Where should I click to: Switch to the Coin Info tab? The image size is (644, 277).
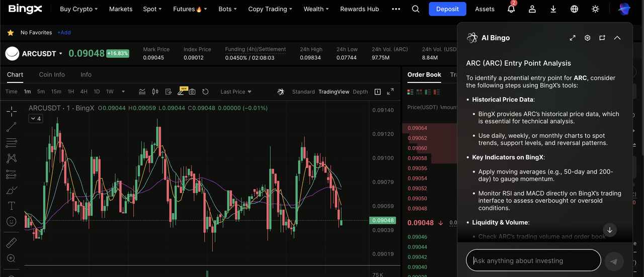coord(52,74)
